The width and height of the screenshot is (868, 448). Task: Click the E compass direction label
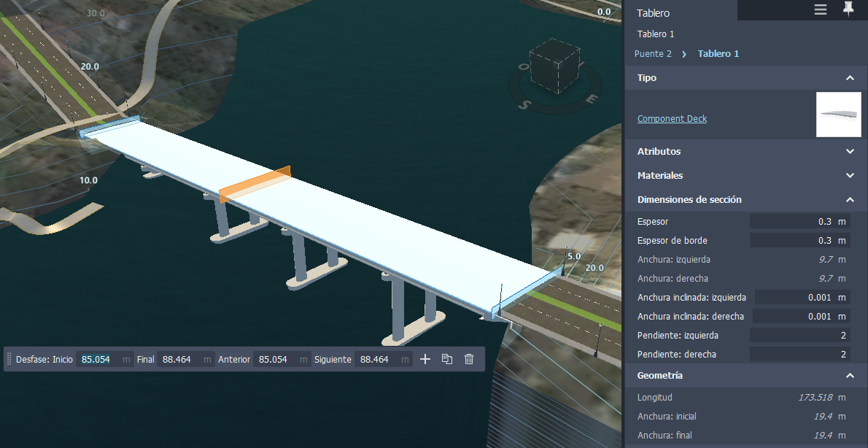coord(592,99)
